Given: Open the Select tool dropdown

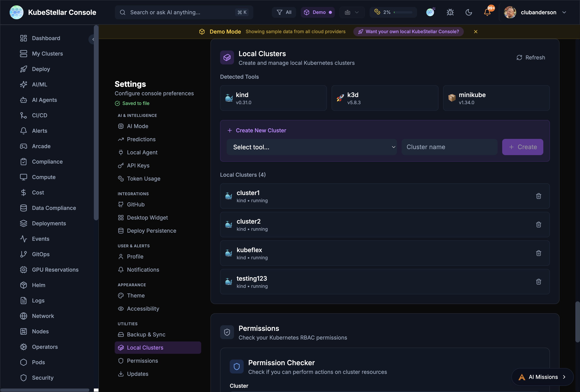Looking at the screenshot, I should pyautogui.click(x=311, y=147).
